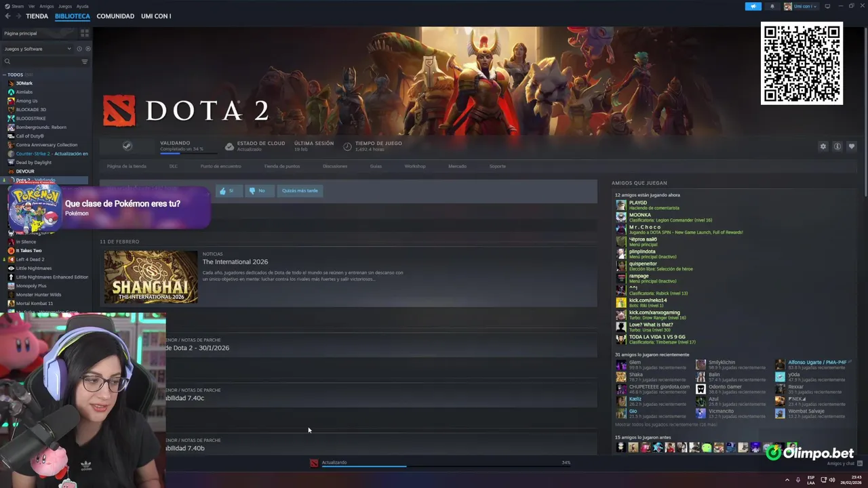This screenshot has height=488, width=868.
Task: Select Dead by Daylight in the list
Action: coord(33,163)
